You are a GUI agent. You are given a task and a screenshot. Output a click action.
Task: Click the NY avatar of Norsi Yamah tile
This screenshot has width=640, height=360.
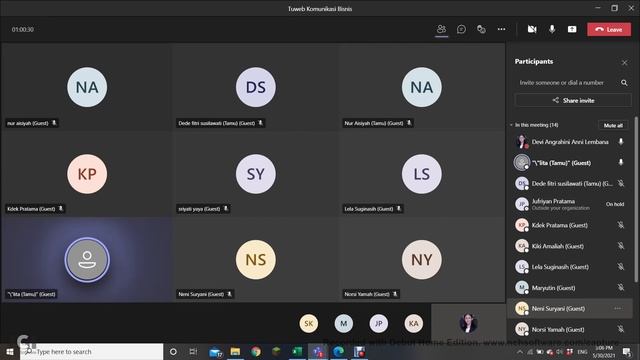click(421, 260)
